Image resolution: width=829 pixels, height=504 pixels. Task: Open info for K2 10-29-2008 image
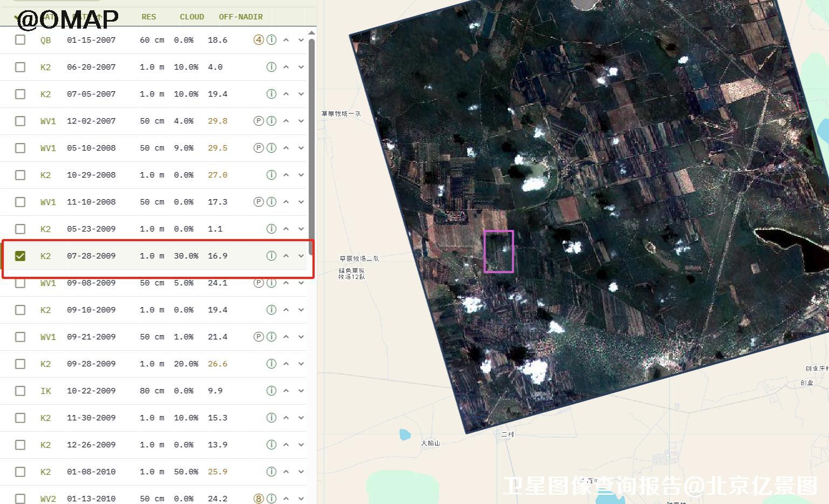click(271, 175)
